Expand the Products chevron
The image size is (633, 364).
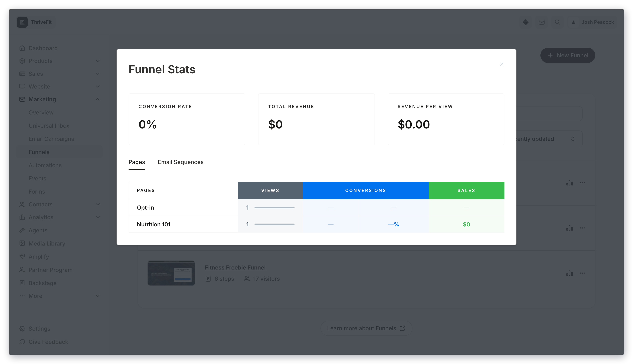tap(98, 61)
